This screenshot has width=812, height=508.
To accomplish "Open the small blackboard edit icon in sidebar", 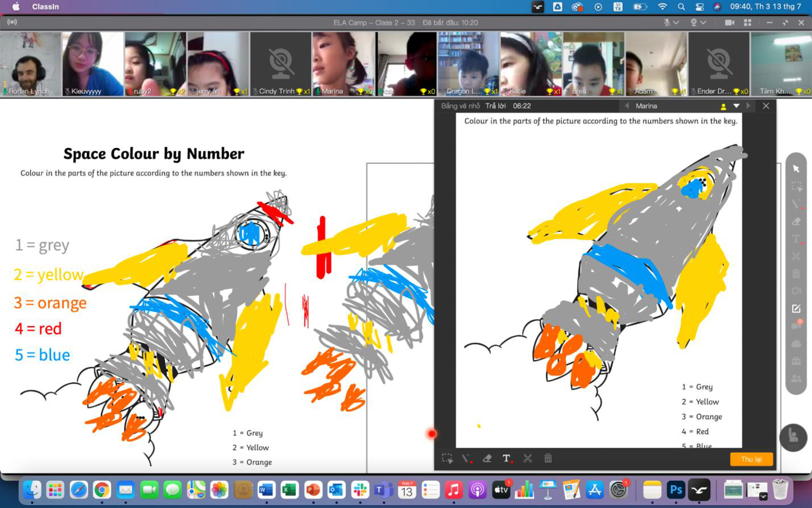I will [796, 308].
